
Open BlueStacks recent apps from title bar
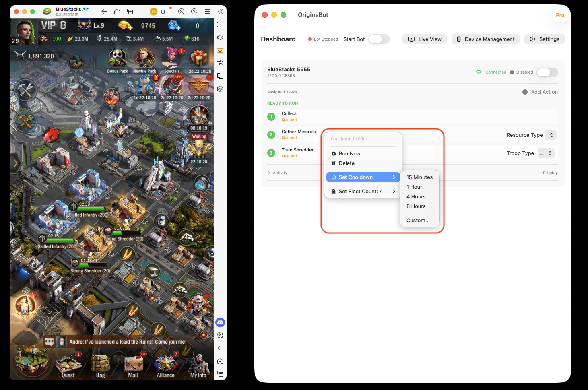pyautogui.click(x=130, y=12)
